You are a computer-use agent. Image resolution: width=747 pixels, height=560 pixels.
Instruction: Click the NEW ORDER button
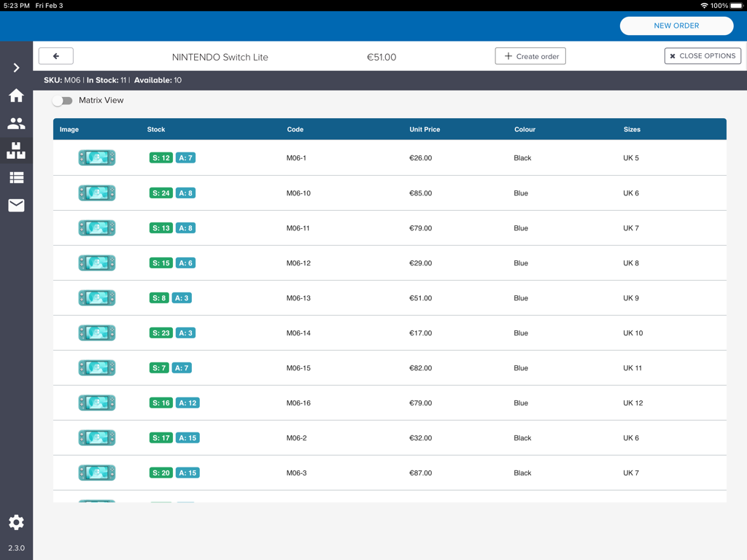tap(676, 26)
